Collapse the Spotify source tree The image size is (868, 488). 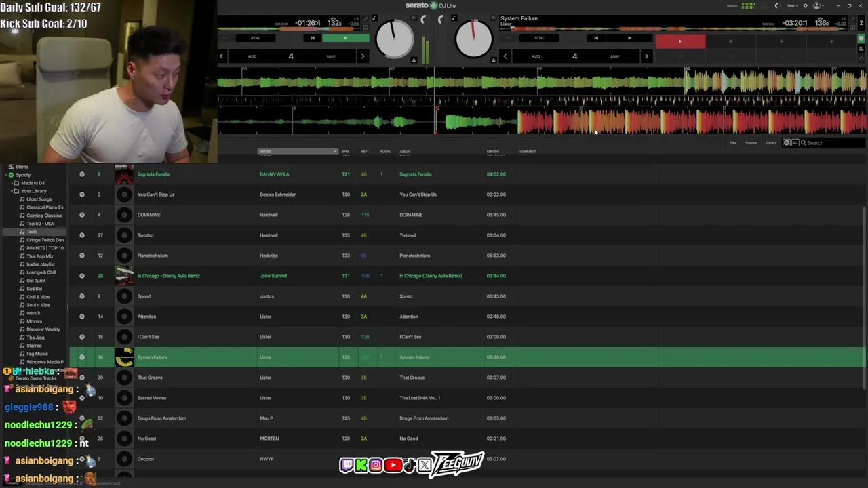pos(5,175)
